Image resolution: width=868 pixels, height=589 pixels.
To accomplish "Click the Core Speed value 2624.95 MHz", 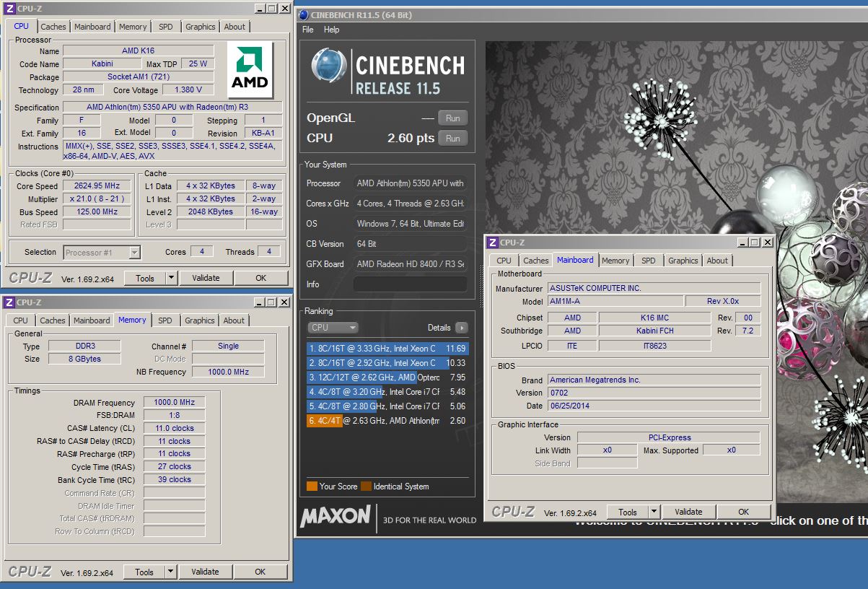I will (x=98, y=186).
